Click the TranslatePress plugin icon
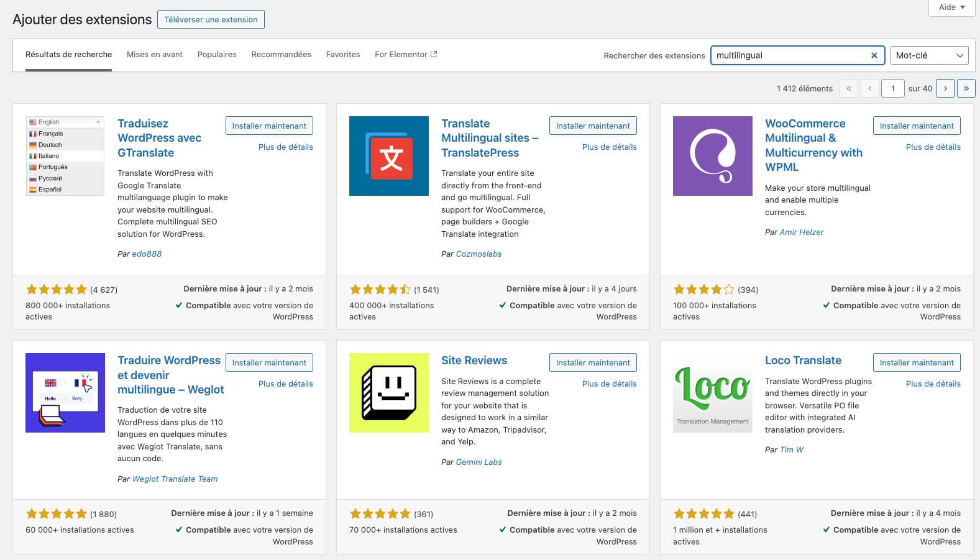The width and height of the screenshot is (980, 560). click(x=389, y=156)
